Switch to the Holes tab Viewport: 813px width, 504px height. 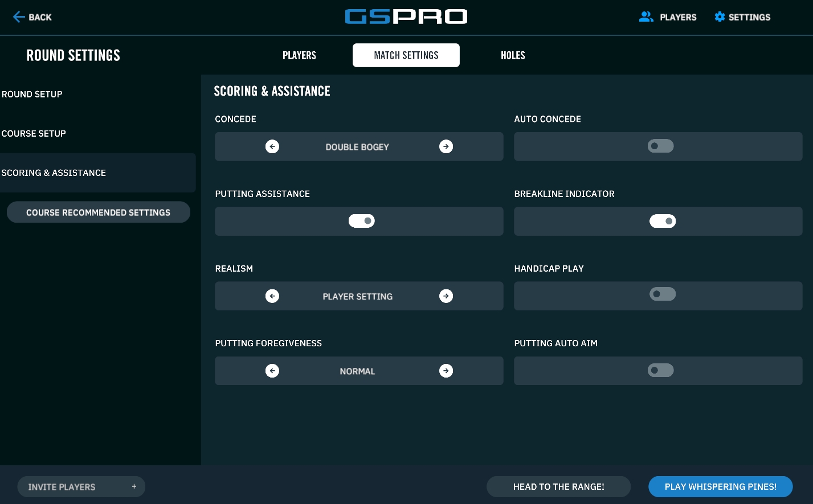pos(513,55)
